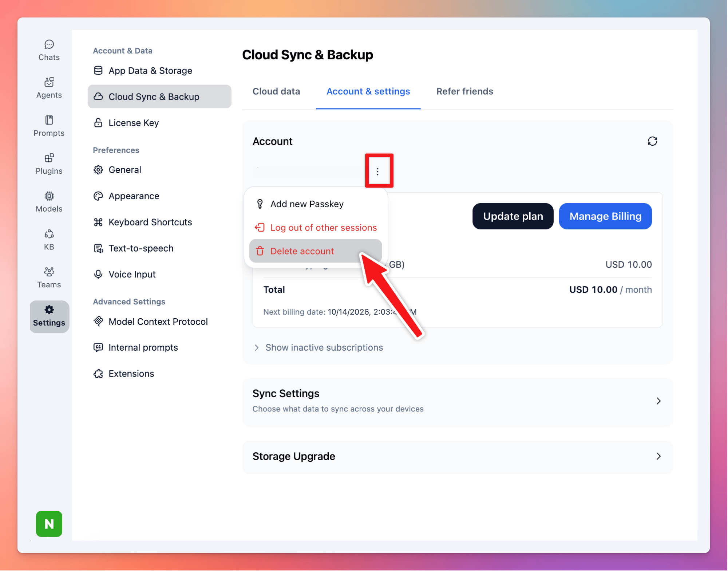Open Appearance preferences
Screen dimensions: 728x571
coord(159,196)
